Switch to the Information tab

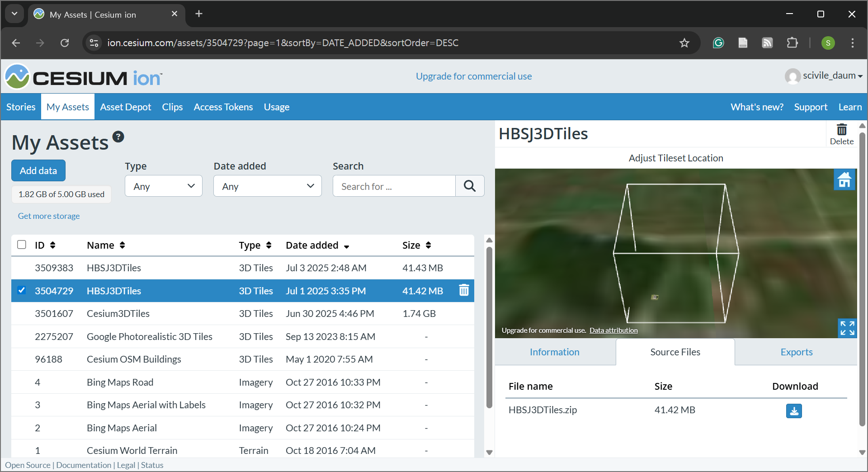[555, 352]
